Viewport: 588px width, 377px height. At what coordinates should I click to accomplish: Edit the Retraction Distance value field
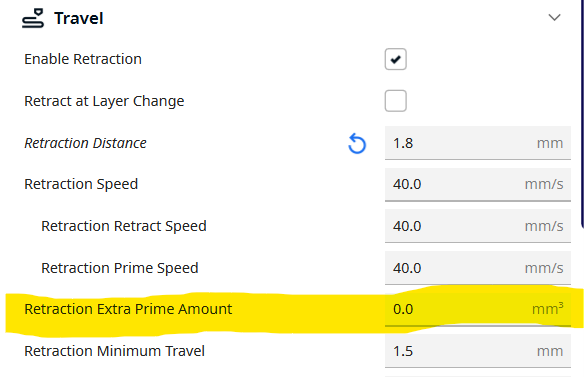click(x=478, y=143)
